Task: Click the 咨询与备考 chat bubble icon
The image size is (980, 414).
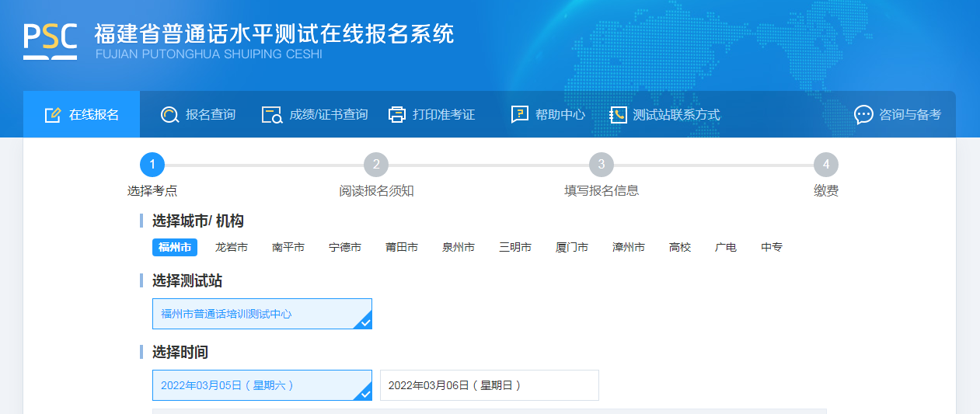Action: pos(863,115)
